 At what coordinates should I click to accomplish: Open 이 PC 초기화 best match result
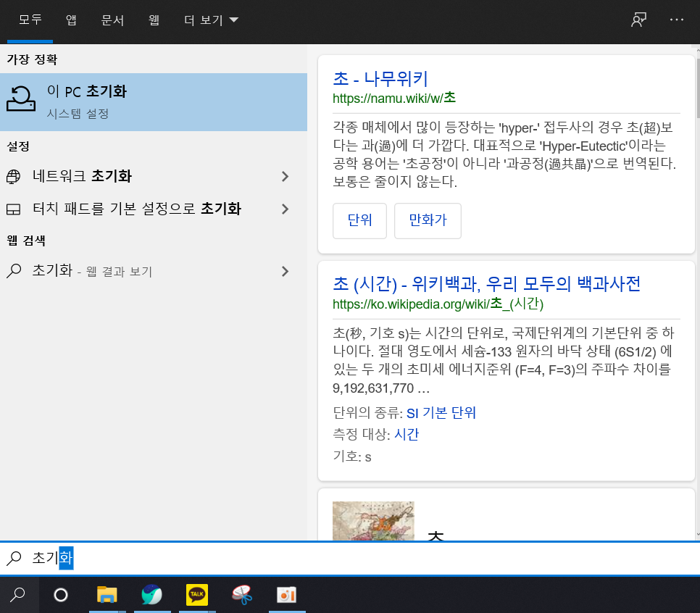tap(154, 101)
